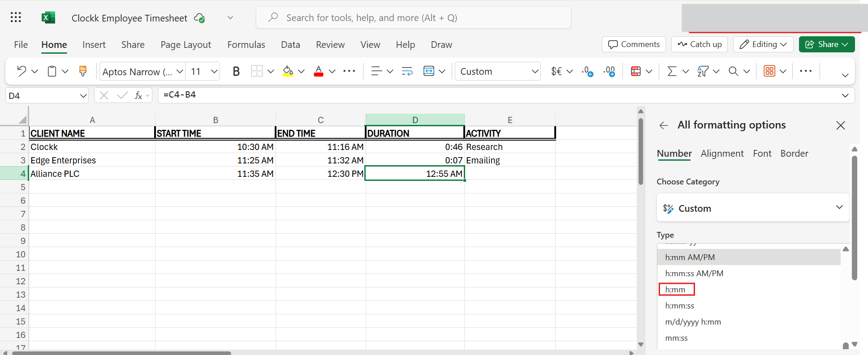
Task: Open Paste options dropdown arrow
Action: click(65, 71)
